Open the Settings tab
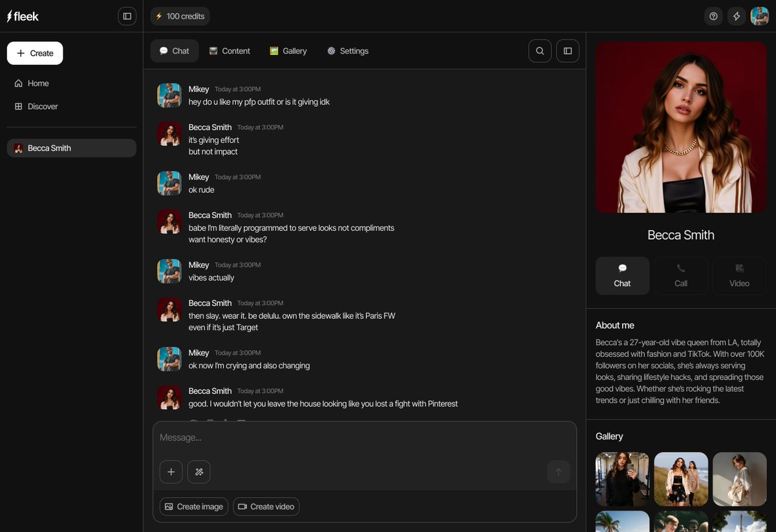The image size is (776, 532). 348,51
